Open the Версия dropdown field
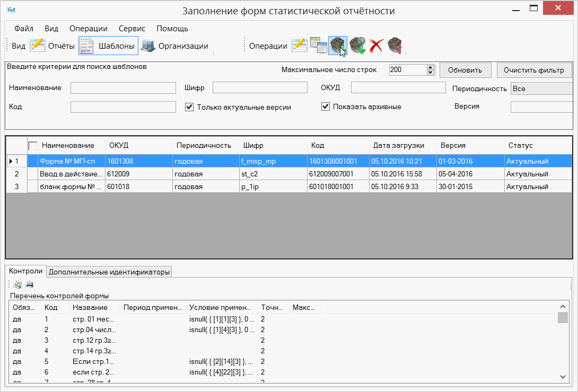578x392 pixels. (541, 107)
